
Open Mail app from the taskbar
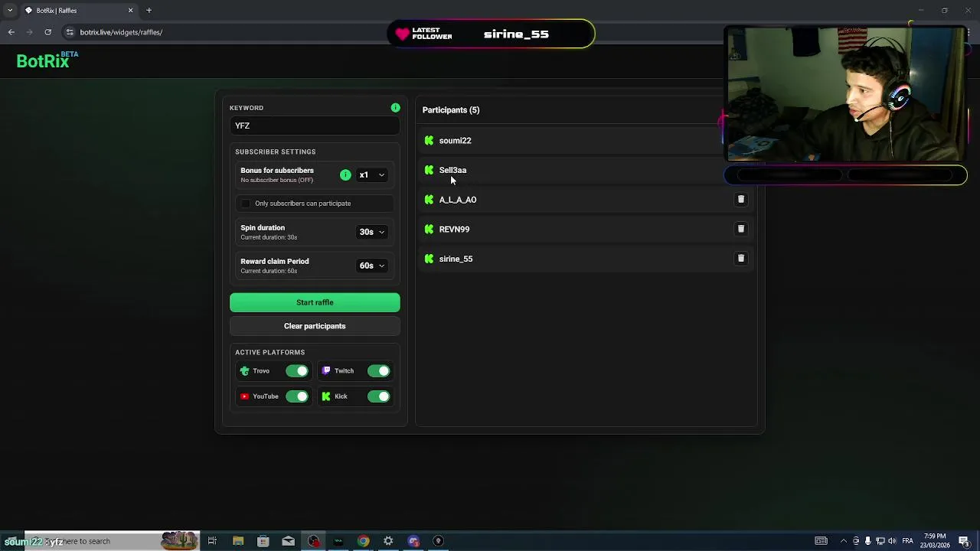click(x=288, y=541)
